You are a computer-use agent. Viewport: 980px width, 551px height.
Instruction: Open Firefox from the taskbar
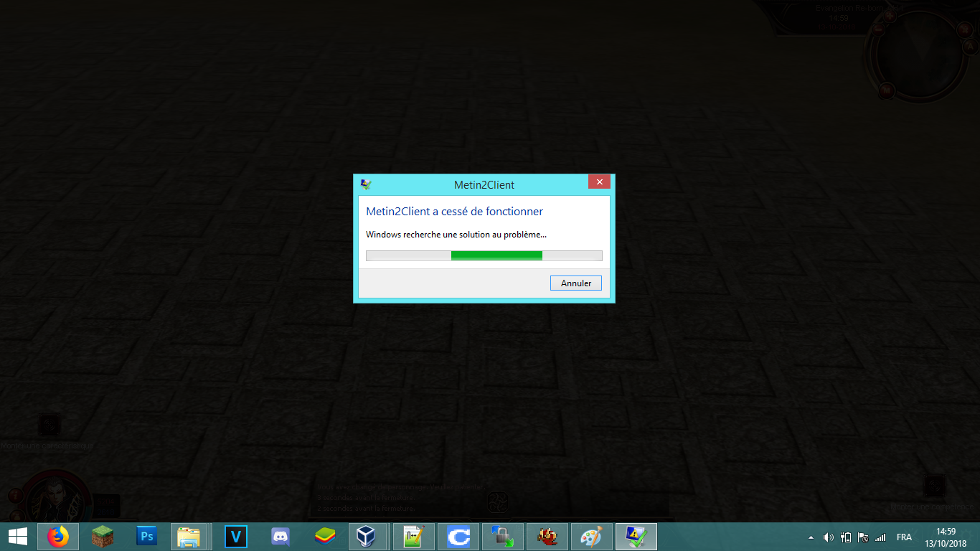coord(58,537)
